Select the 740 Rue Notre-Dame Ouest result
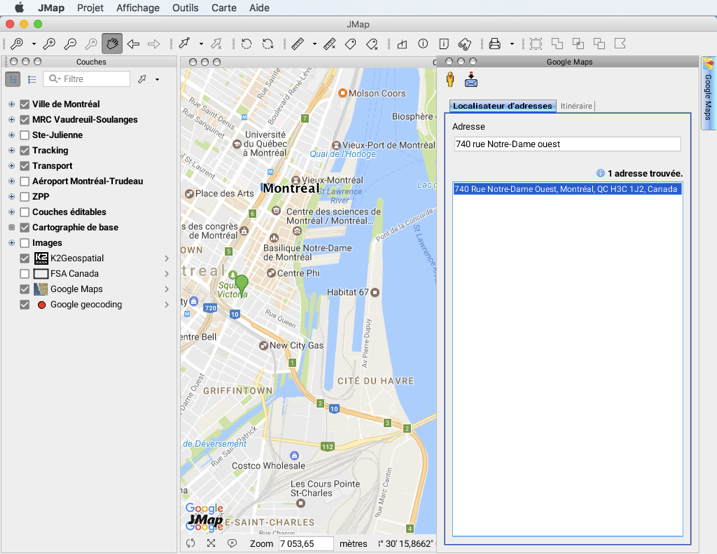Screen dimensions: 717x554 (566, 189)
